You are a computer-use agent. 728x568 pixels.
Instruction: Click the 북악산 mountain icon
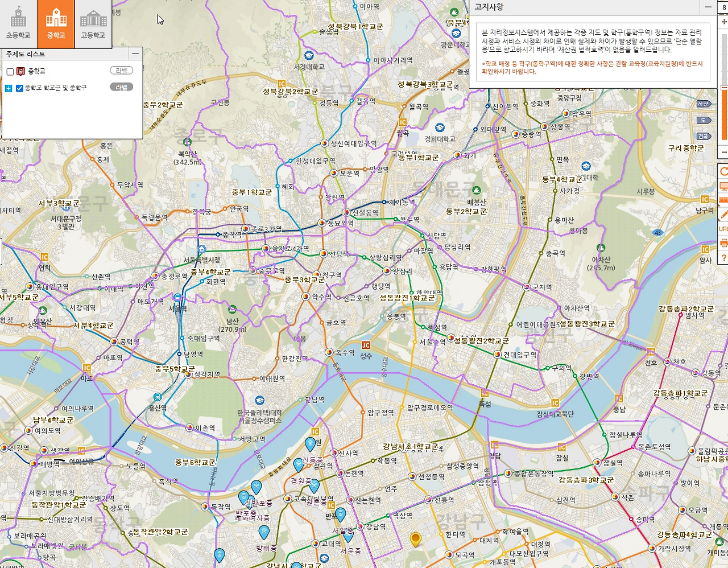pos(188,143)
